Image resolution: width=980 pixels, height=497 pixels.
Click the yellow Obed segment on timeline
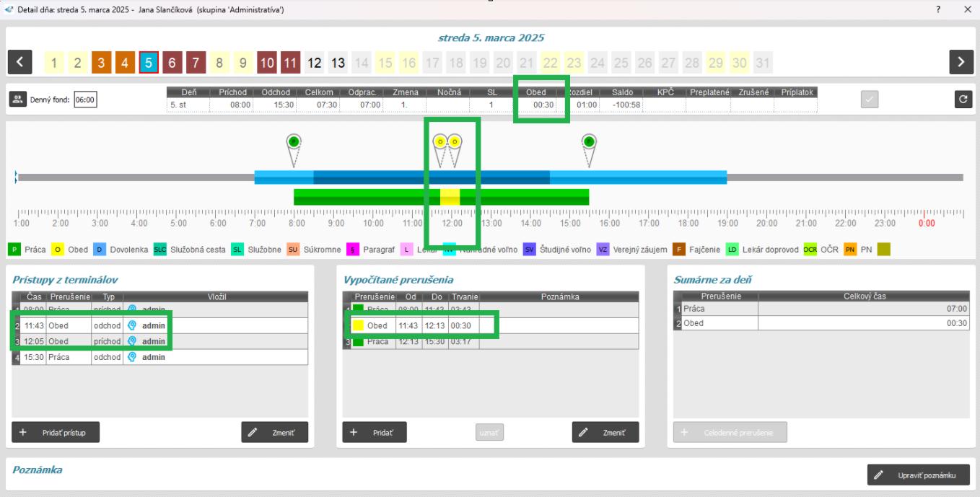point(450,196)
